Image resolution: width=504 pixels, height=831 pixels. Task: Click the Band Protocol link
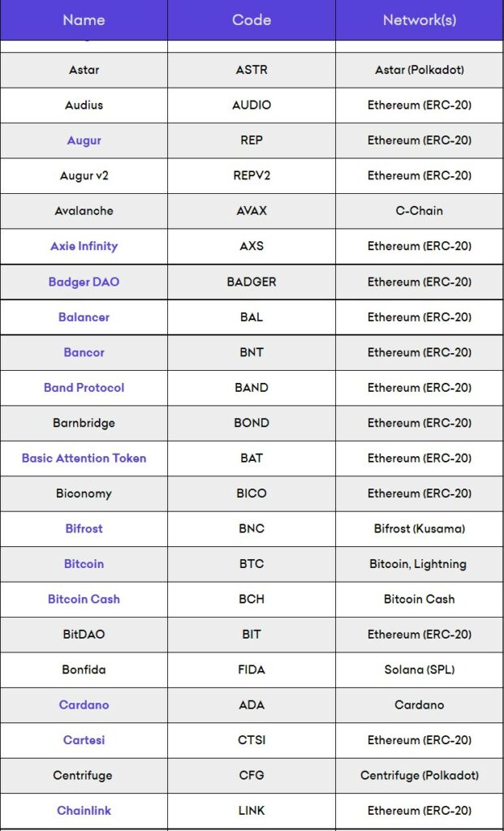click(x=84, y=388)
